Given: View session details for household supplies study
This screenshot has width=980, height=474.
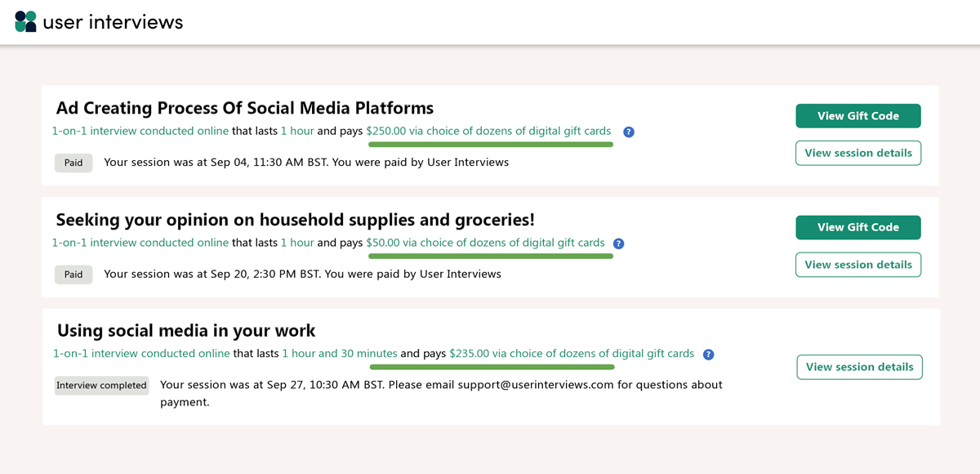Looking at the screenshot, I should (857, 264).
